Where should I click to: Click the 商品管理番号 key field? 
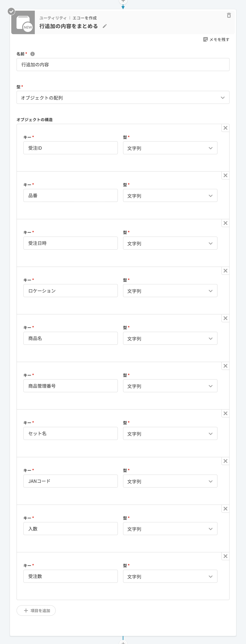70,386
